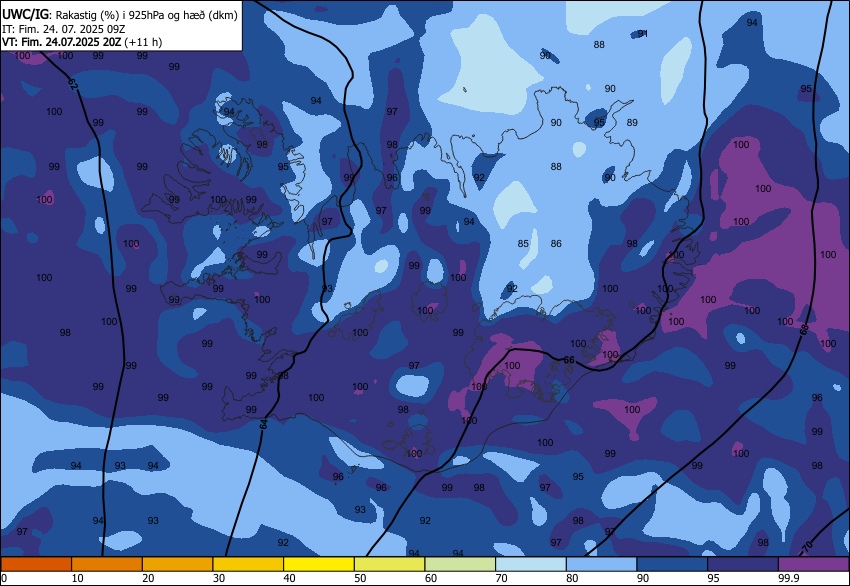Select the '86' humidity value on map

point(556,243)
